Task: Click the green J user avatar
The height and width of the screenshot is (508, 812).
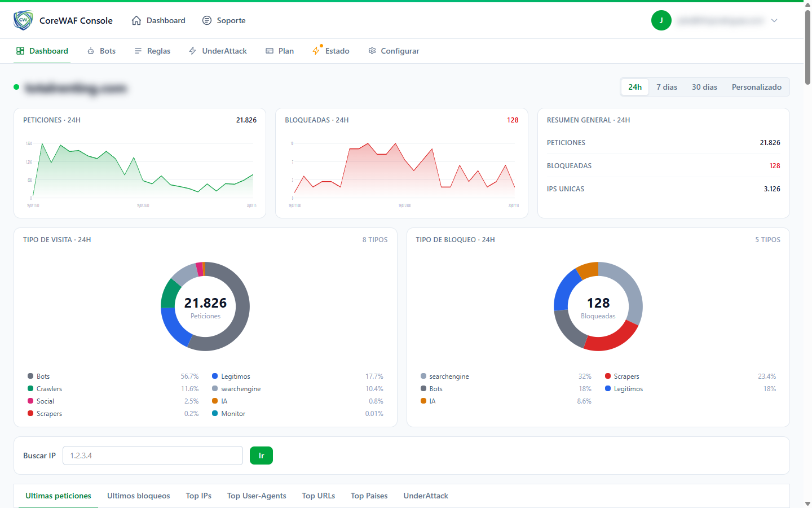Action: pyautogui.click(x=661, y=20)
